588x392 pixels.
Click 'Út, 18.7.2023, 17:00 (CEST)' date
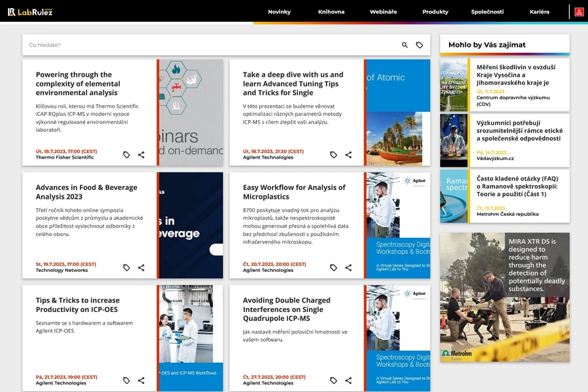pyautogui.click(x=66, y=151)
